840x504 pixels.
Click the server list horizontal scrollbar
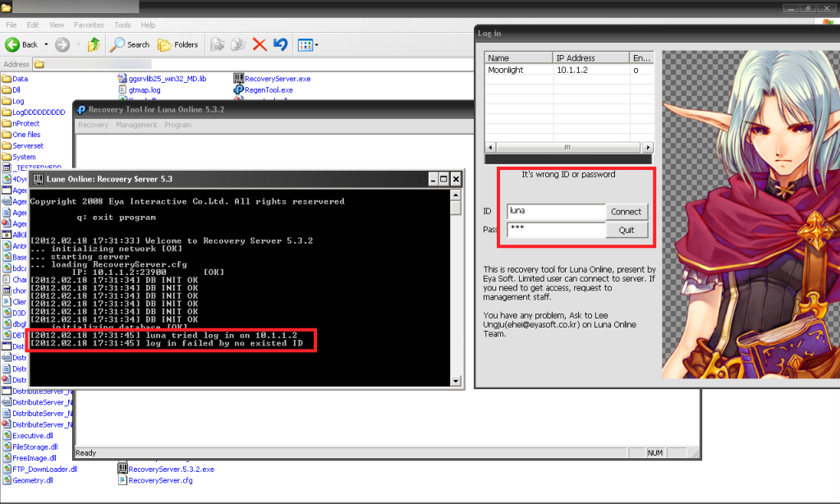(x=567, y=147)
